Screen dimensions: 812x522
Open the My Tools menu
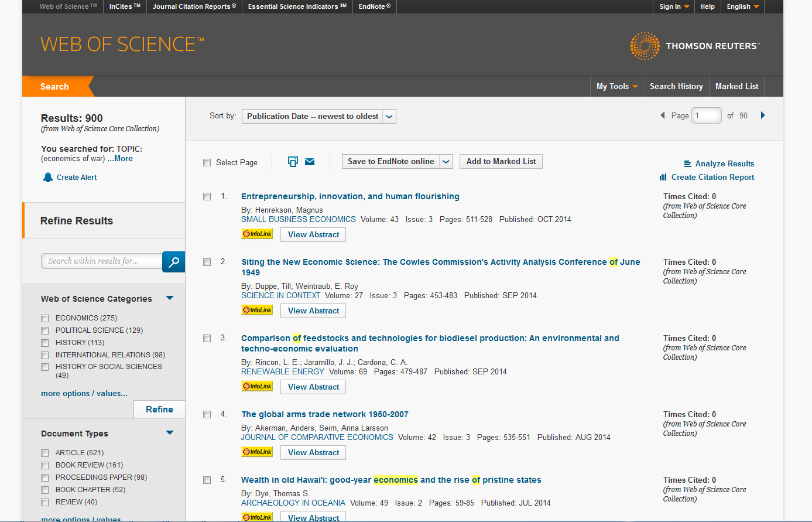[616, 86]
